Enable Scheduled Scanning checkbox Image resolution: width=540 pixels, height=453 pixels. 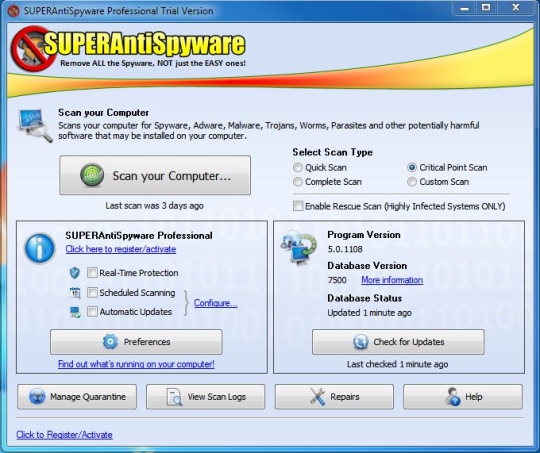tap(92, 293)
